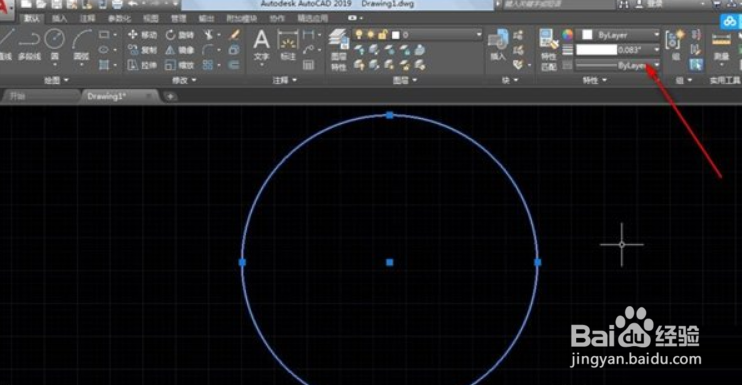743x385 pixels.
Task: Toggle layer 0 on/off light bulb
Action: [x=359, y=35]
